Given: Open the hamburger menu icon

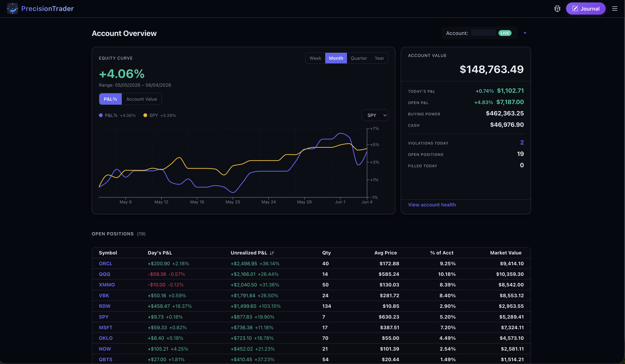Looking at the screenshot, I should pyautogui.click(x=615, y=9).
